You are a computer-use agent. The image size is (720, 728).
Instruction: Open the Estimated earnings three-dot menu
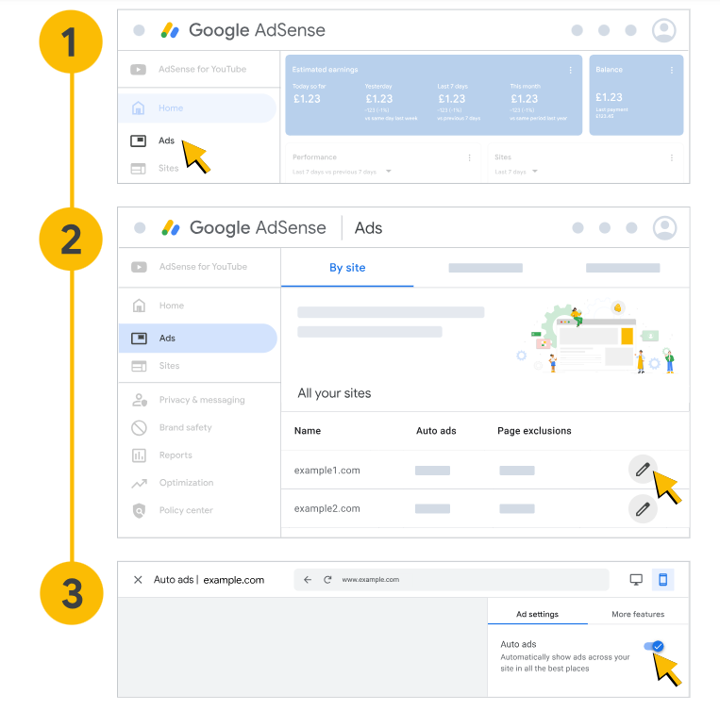[x=570, y=71]
